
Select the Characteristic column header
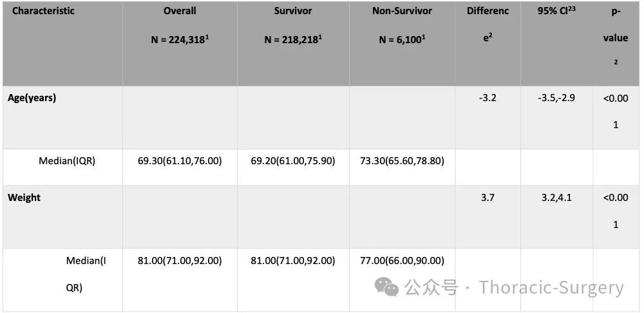point(43,11)
